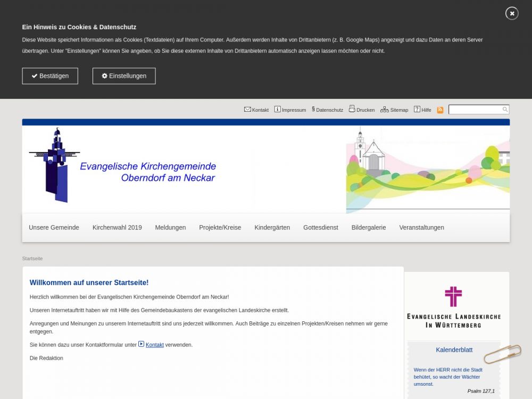Click the search magnifier icon

(505, 110)
